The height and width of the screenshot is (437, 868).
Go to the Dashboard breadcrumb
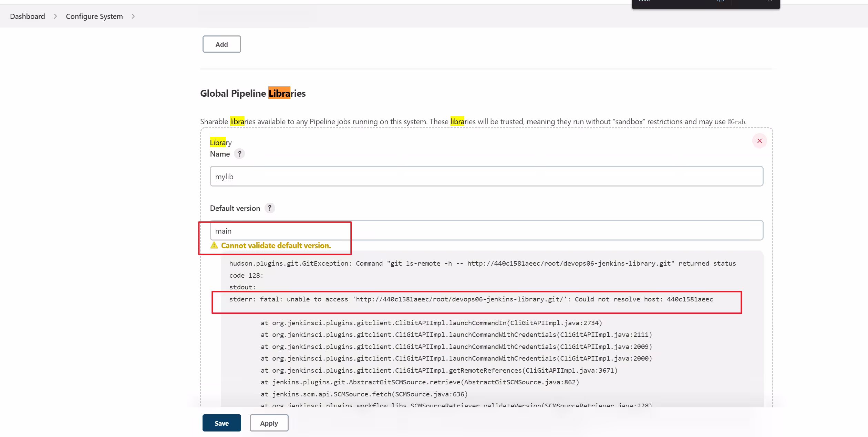[28, 17]
